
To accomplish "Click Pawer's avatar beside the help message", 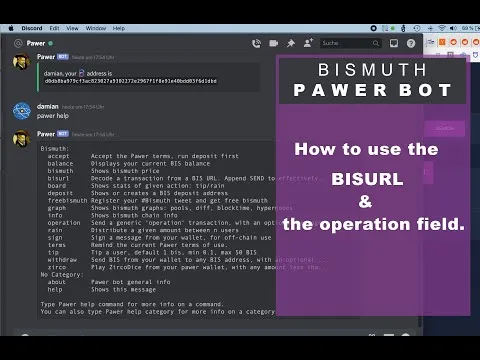I will pyautogui.click(x=22, y=138).
